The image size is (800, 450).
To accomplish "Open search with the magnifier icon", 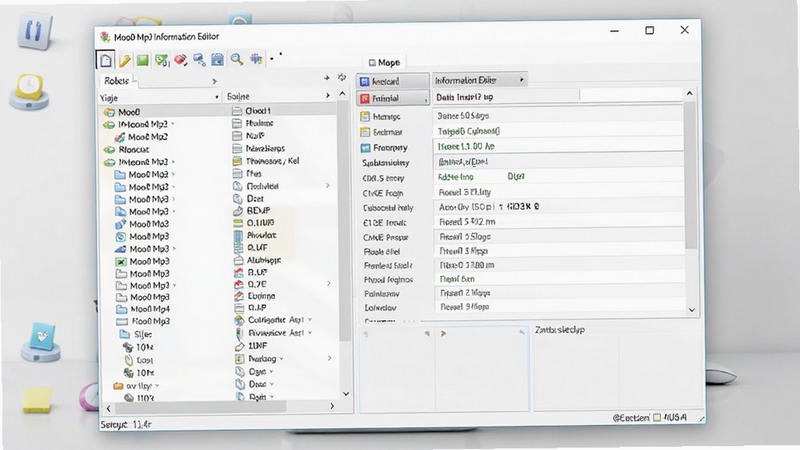I will 236,59.
